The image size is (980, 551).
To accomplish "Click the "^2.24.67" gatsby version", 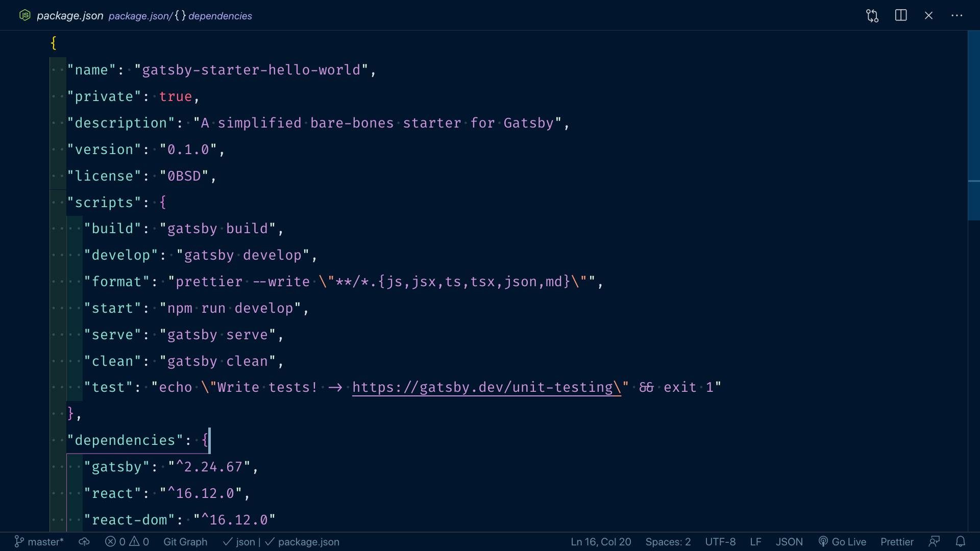I will (209, 467).
